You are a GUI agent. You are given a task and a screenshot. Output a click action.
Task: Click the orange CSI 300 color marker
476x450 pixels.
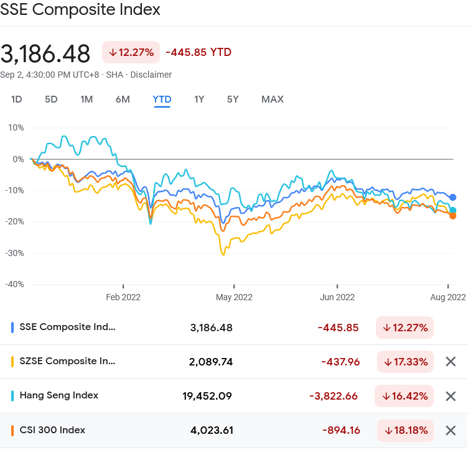(12, 431)
